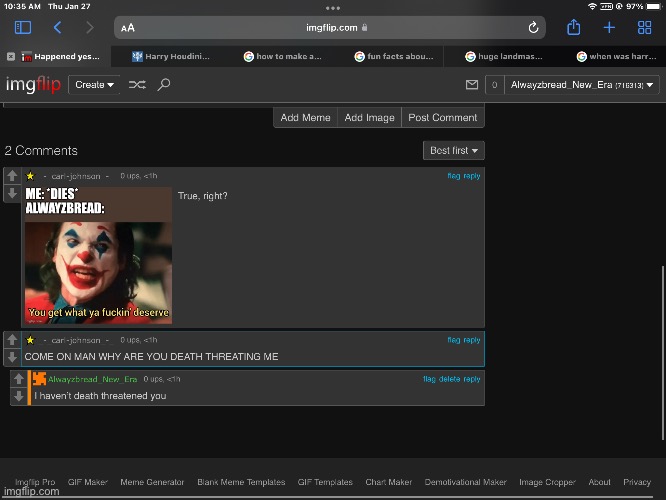This screenshot has height=500, width=666.
Task: Click the Safari share icon
Action: pyautogui.click(x=574, y=28)
